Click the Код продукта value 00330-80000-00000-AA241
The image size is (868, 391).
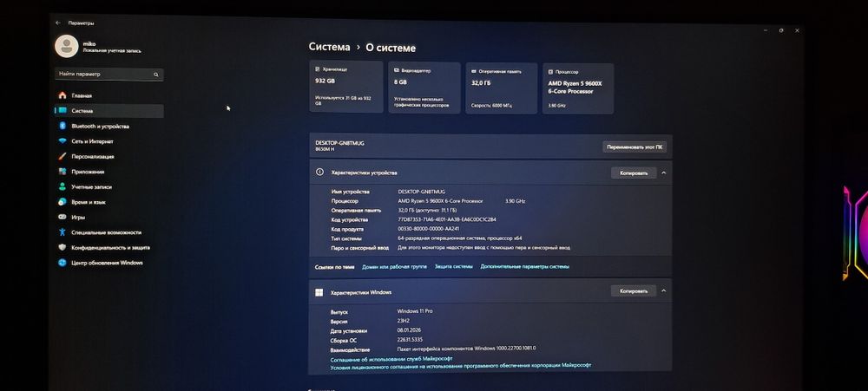(429, 229)
